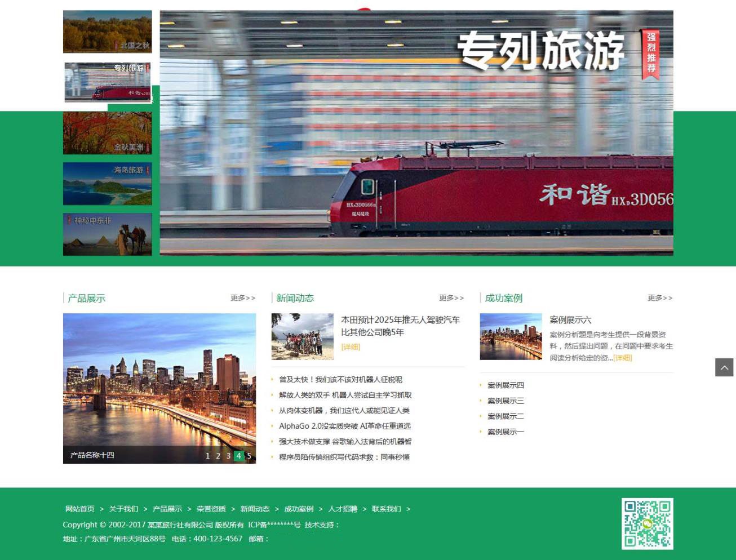Go to product slide 3

click(x=228, y=456)
